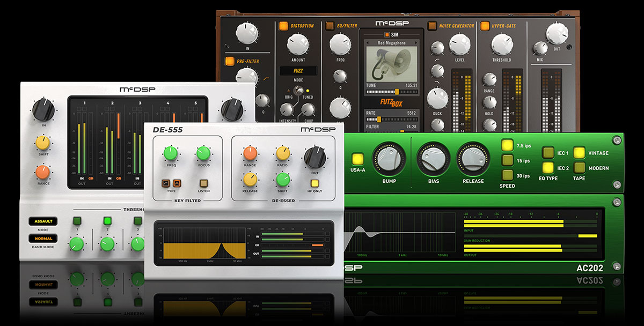Screen dimensions: 644x326
Task: Enable Listen in the DE-555 key filter
Action: coord(203,184)
